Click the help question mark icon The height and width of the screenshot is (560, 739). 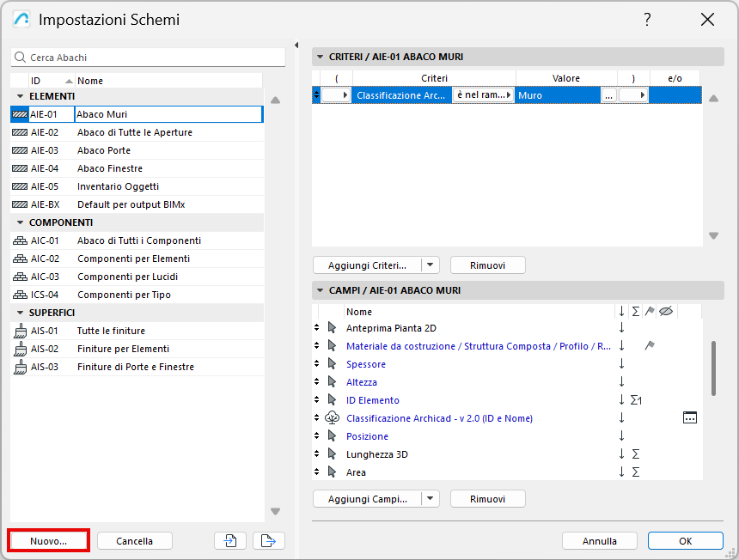(x=647, y=20)
